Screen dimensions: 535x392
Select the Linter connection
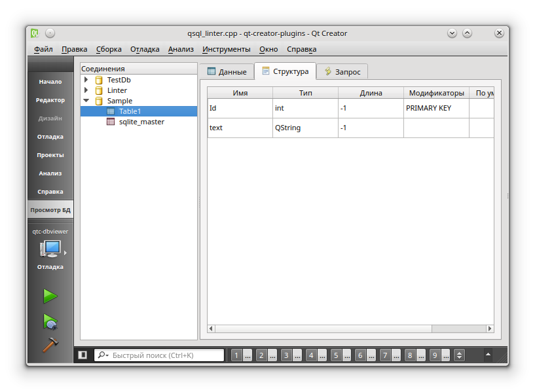(117, 90)
